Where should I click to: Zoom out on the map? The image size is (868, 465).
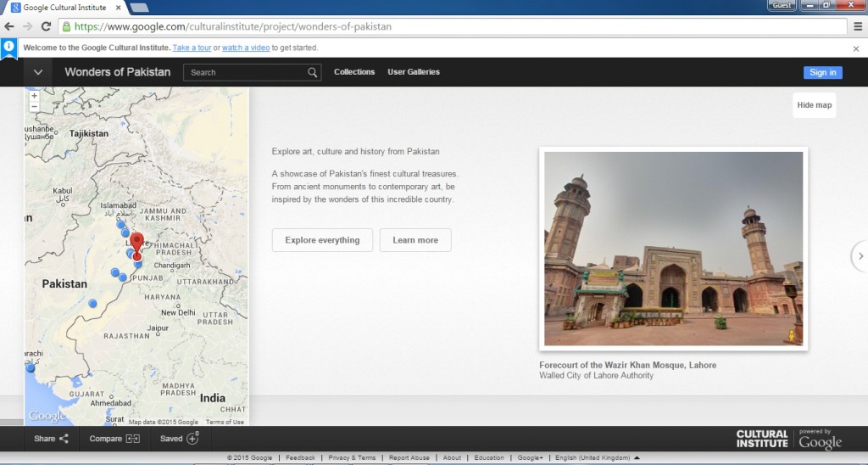click(x=34, y=106)
